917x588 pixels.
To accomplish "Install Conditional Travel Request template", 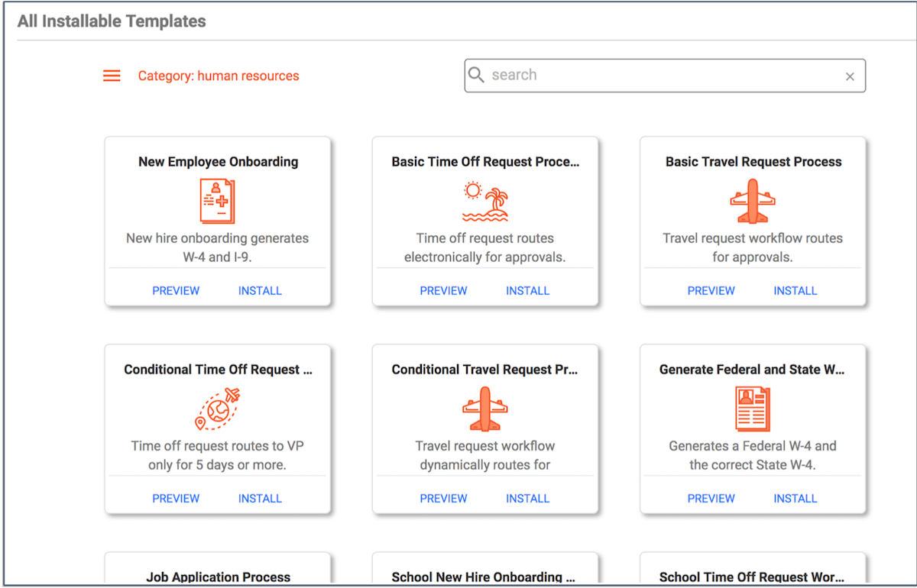I will pos(527,499).
